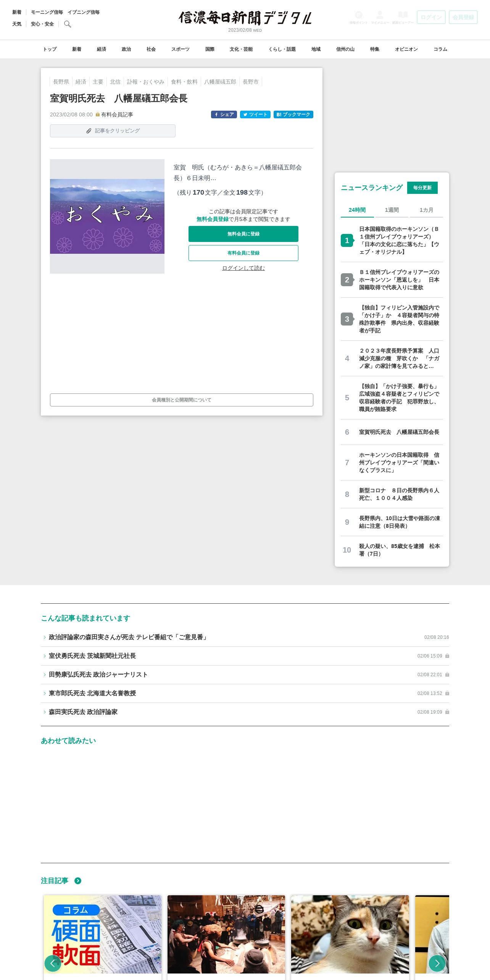Click the 信濃毎日新聞デジタル logo

[245, 18]
